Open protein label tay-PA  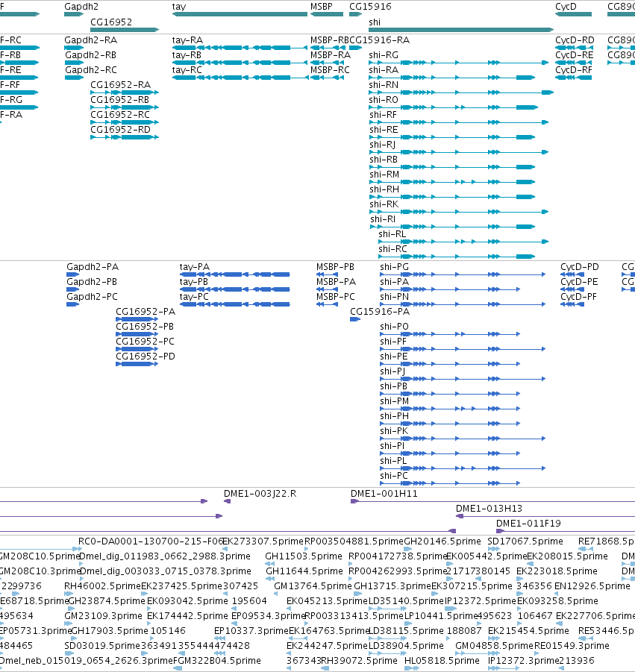tap(195, 267)
